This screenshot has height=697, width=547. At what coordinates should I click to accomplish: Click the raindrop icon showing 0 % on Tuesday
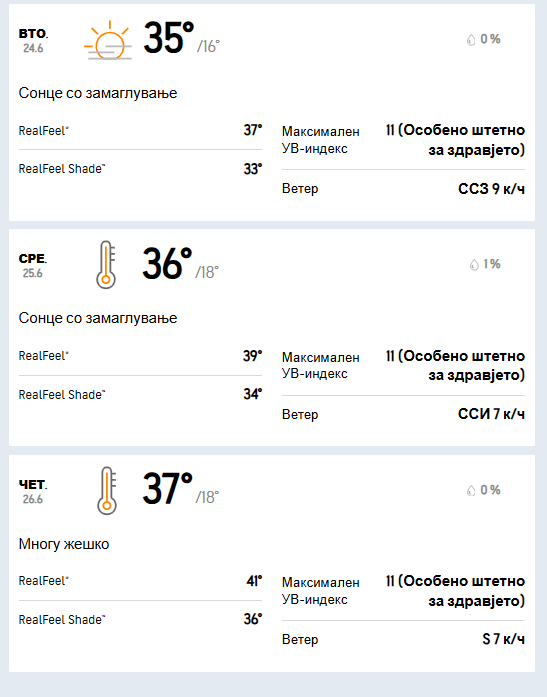pyautogui.click(x=471, y=40)
